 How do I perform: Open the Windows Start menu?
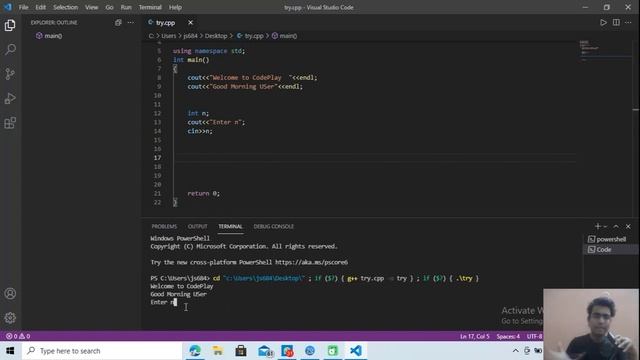(x=10, y=351)
